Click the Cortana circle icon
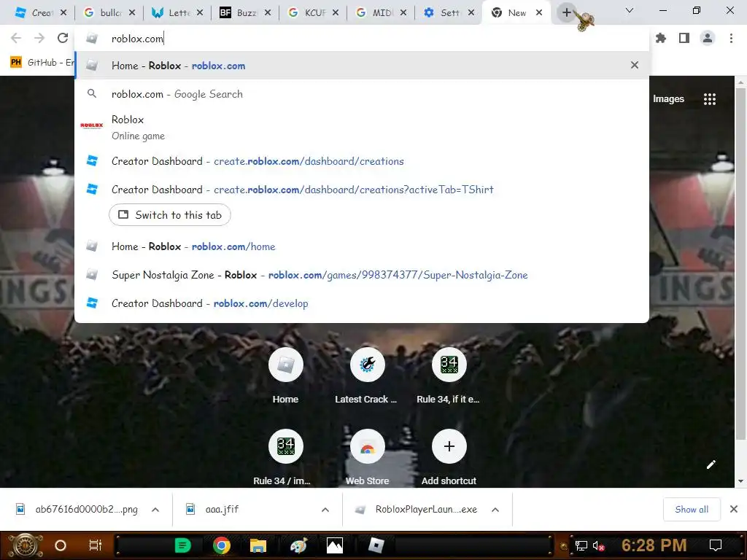Screen dimensions: 747x560 tap(61, 545)
